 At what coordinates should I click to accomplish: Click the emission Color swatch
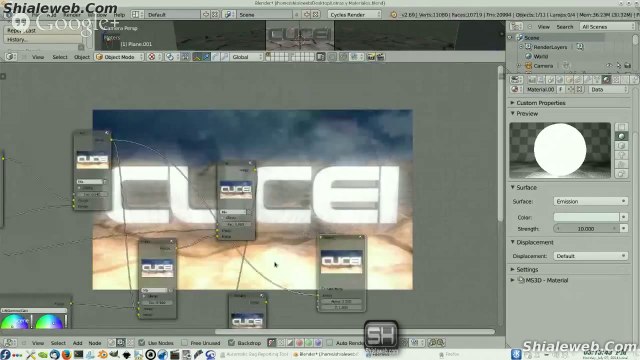coord(586,217)
